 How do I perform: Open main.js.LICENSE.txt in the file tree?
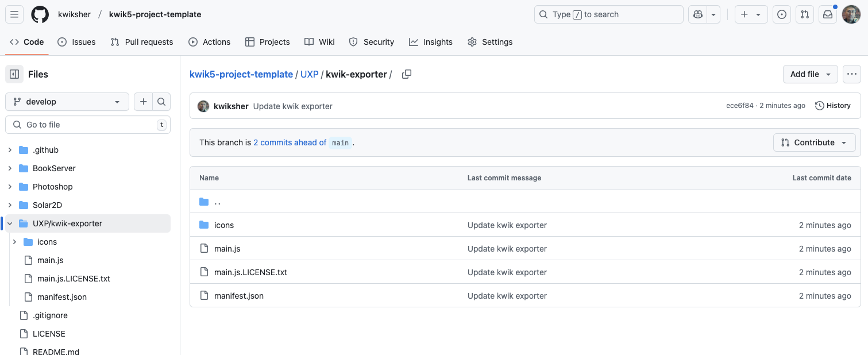click(x=74, y=279)
